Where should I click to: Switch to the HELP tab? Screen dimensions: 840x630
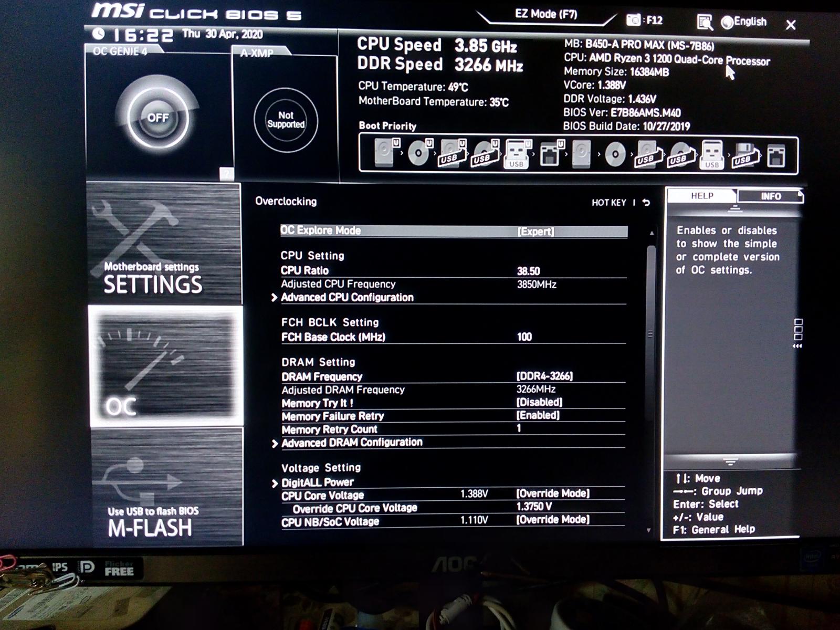[701, 196]
